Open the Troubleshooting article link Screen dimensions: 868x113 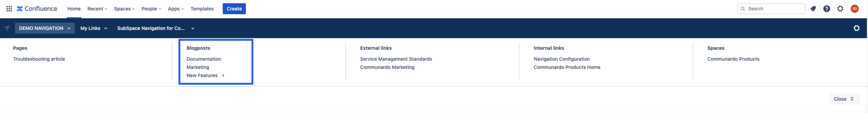point(39,59)
